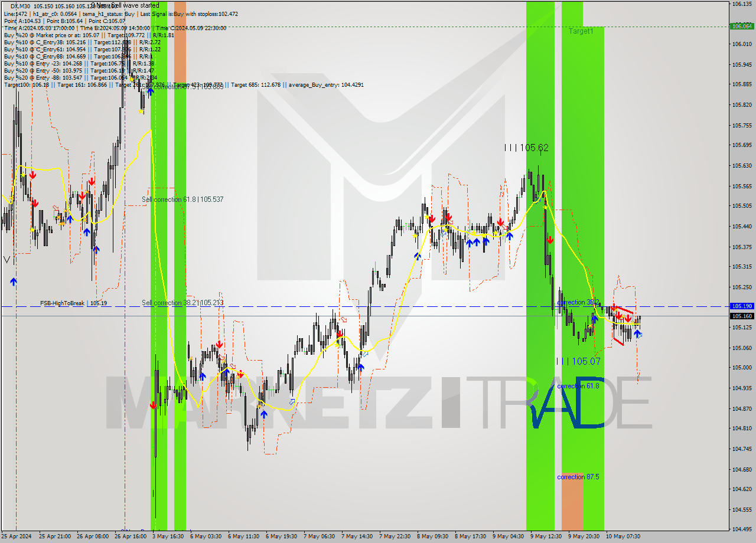Click the 'Target100: 106.18' text
The width and height of the screenshot is (756, 543).
pos(26,85)
